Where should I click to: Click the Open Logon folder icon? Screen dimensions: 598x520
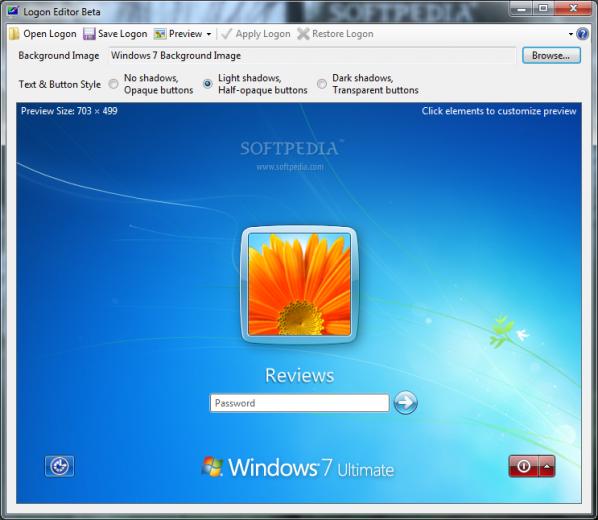(14, 34)
